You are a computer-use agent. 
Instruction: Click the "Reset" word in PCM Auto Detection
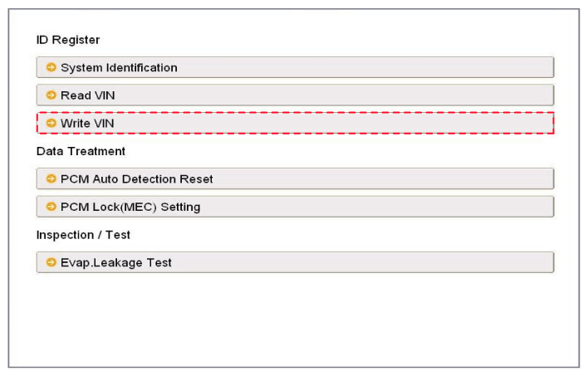196,179
